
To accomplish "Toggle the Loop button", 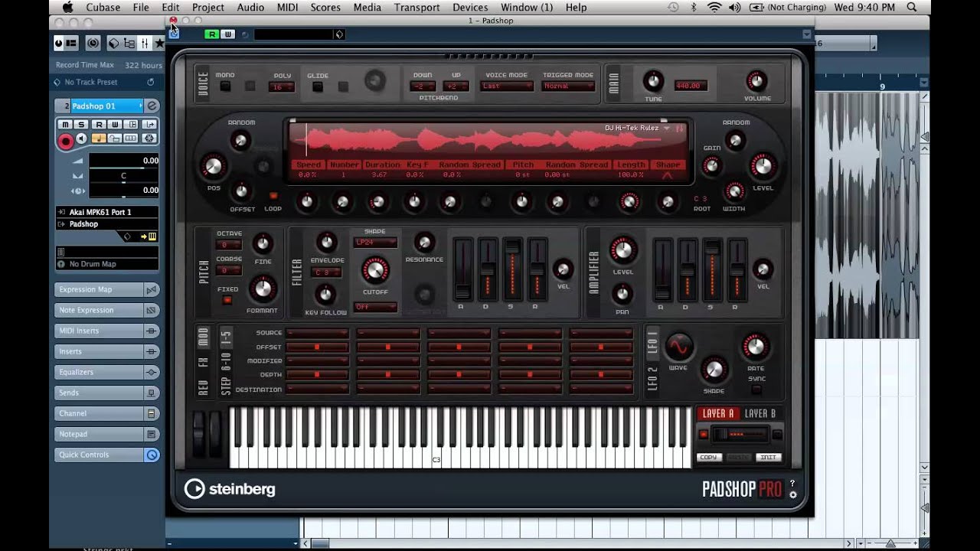I will click(x=273, y=196).
